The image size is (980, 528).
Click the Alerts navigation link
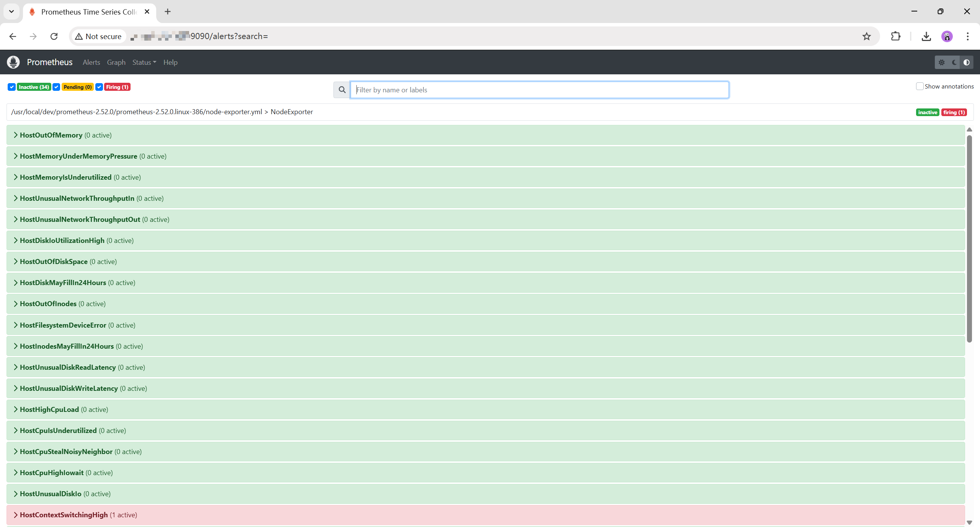coord(91,62)
